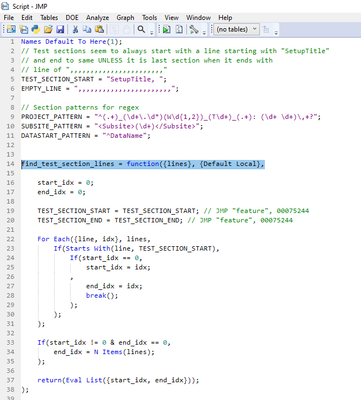361x400 pixels.
Task: Click the Save floppy disk icon
Action: click(x=60, y=29)
